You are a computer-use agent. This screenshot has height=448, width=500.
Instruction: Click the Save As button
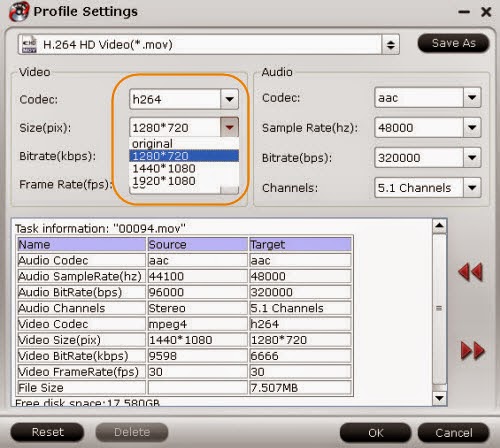click(x=453, y=43)
